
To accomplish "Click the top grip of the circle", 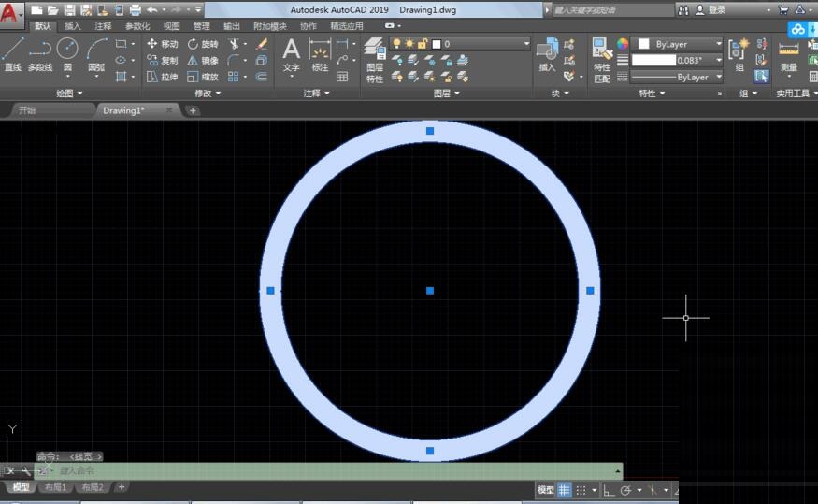I will 430,131.
